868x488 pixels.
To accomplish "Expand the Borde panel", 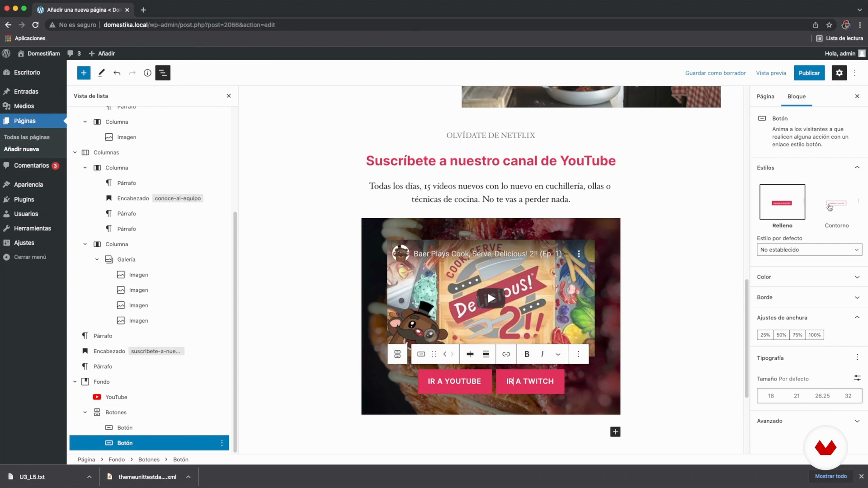I will point(809,297).
